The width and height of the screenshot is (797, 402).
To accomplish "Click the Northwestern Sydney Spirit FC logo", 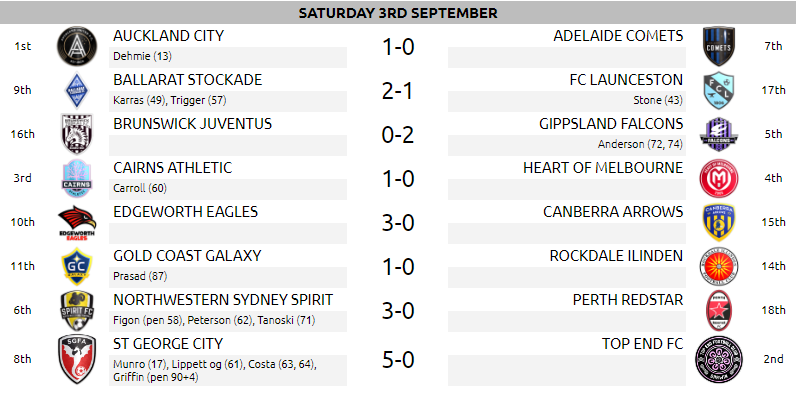I will click(x=77, y=311).
